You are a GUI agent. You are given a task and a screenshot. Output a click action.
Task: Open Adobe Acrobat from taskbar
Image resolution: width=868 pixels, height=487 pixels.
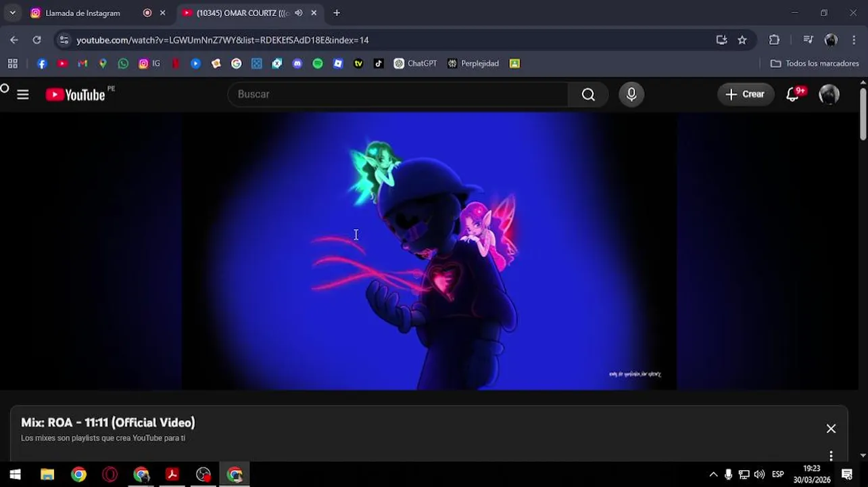(x=172, y=475)
